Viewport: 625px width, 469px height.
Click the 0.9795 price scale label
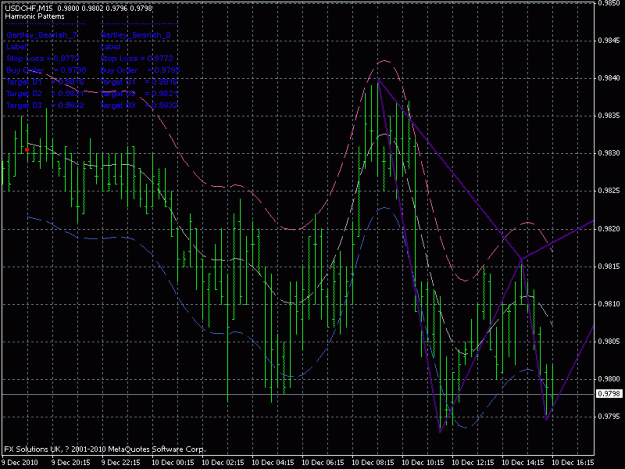(609, 416)
